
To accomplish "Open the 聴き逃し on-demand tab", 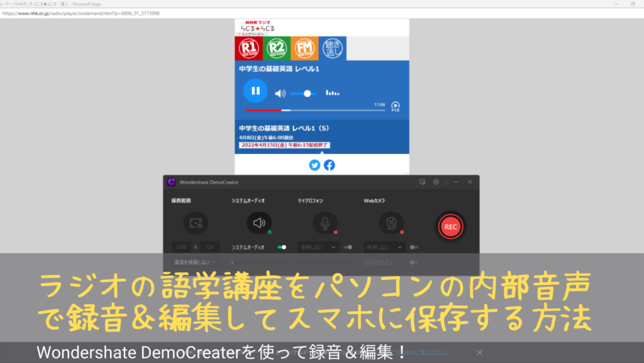I will point(332,48).
